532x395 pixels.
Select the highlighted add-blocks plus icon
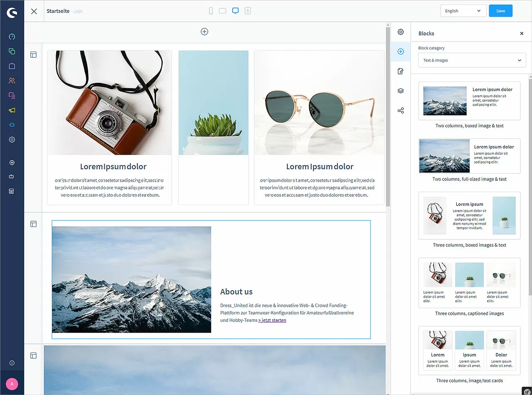pyautogui.click(x=400, y=52)
